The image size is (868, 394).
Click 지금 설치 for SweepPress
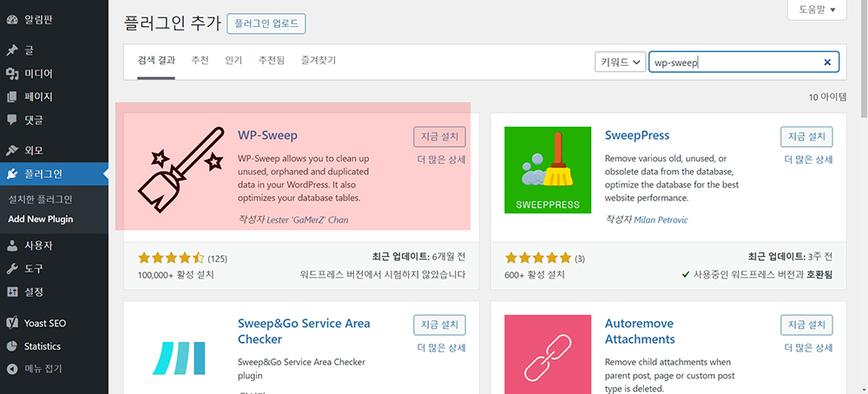tap(806, 136)
